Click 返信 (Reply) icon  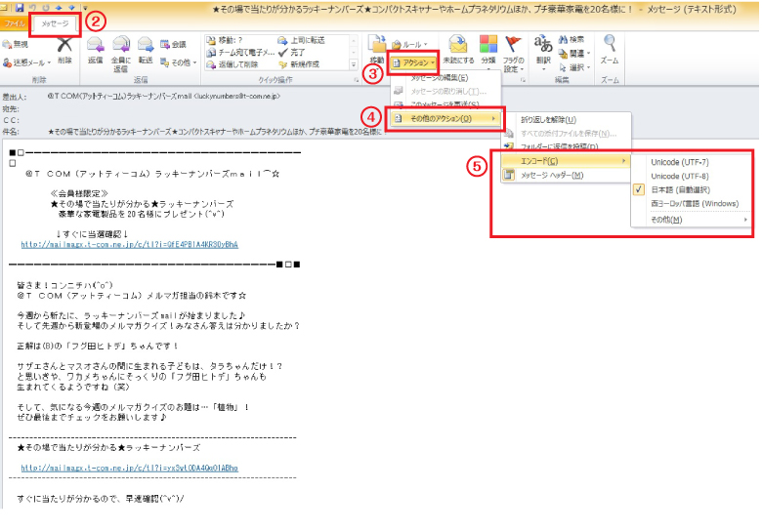(x=96, y=51)
